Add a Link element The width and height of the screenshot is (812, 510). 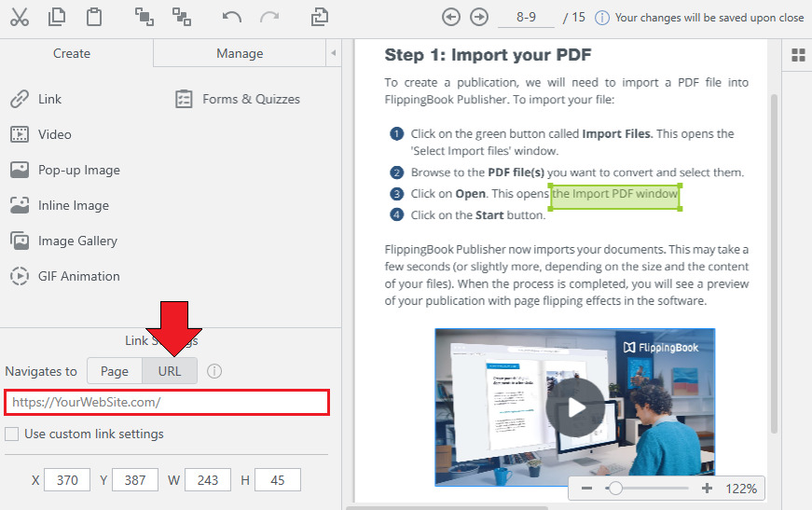[35, 99]
